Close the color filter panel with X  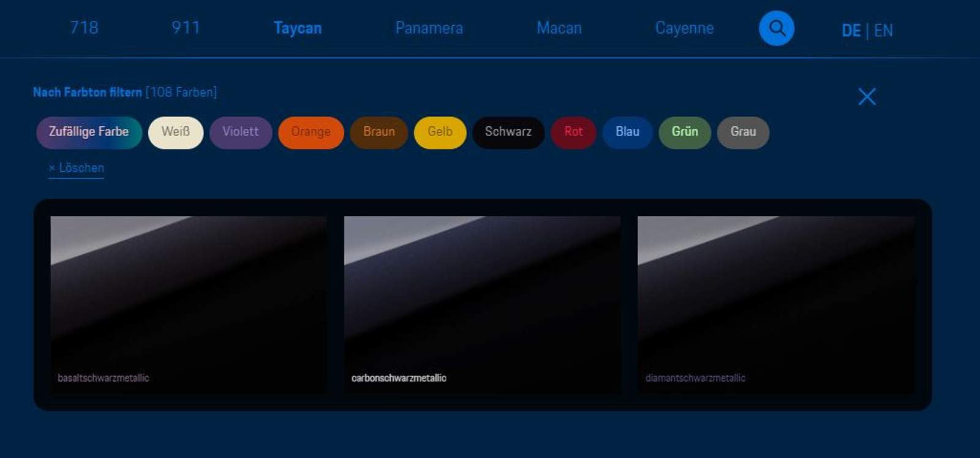tap(867, 96)
